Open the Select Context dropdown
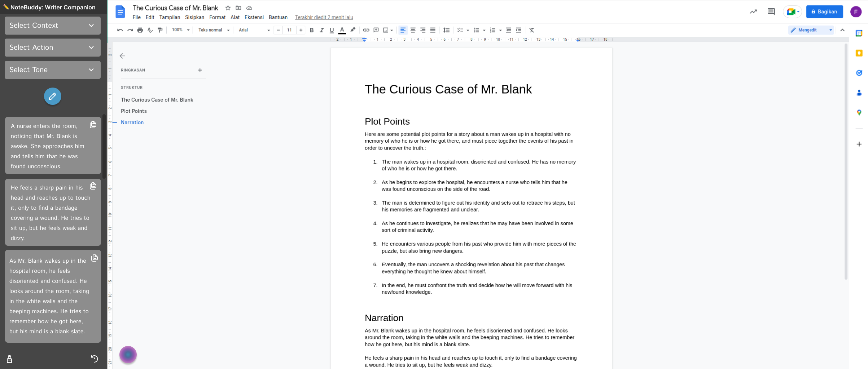This screenshot has width=868, height=369. coord(52,26)
